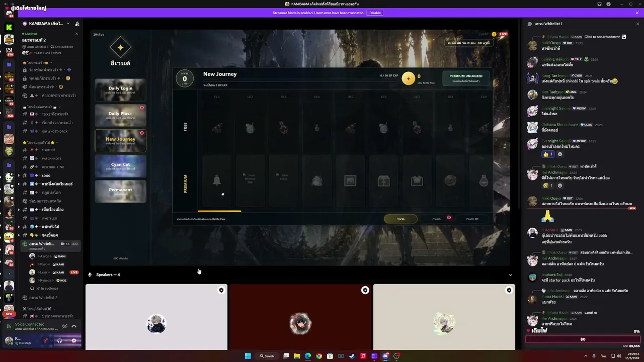Open Steam from the taskbar
Image resolution: width=644 pixels, height=362 pixels.
[x=352, y=356]
